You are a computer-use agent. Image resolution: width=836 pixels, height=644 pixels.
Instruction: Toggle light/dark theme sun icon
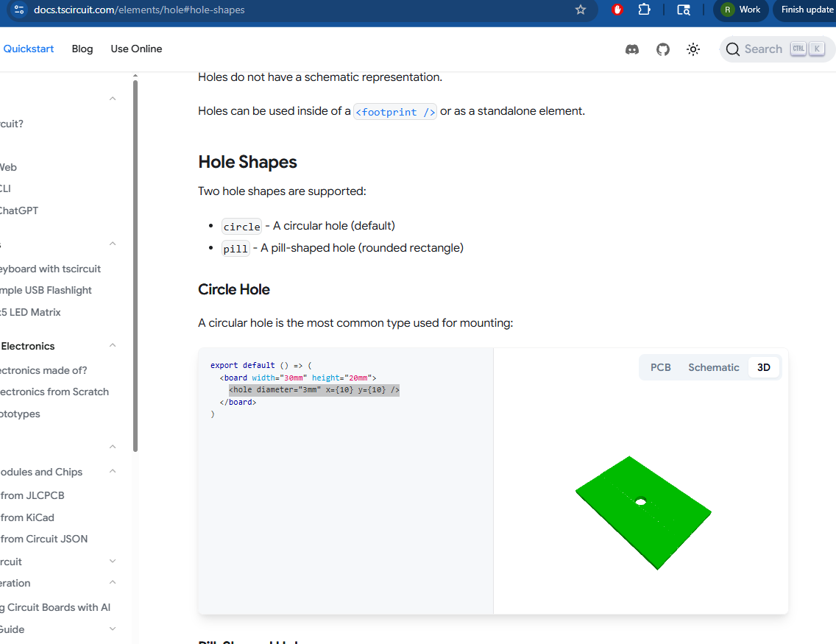point(693,49)
